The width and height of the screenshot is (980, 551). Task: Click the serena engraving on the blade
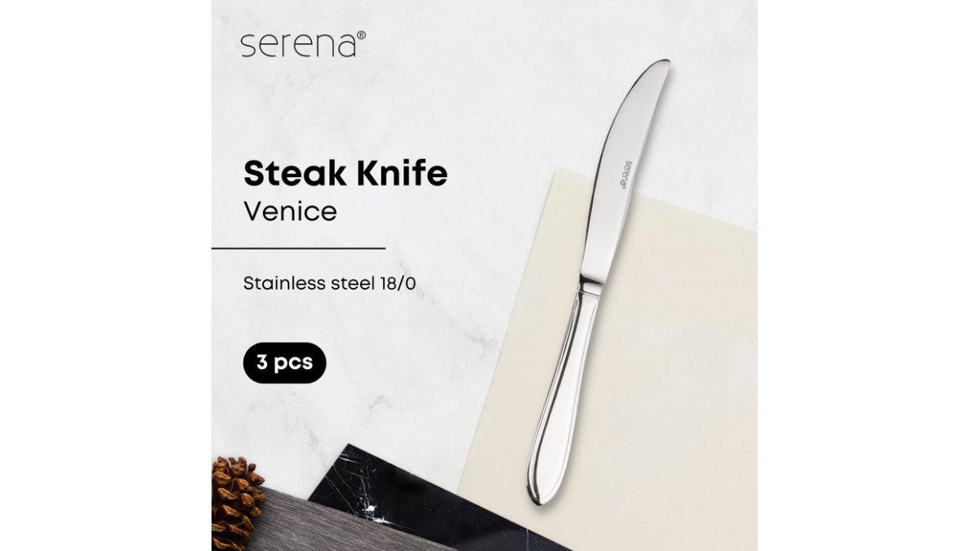click(622, 169)
